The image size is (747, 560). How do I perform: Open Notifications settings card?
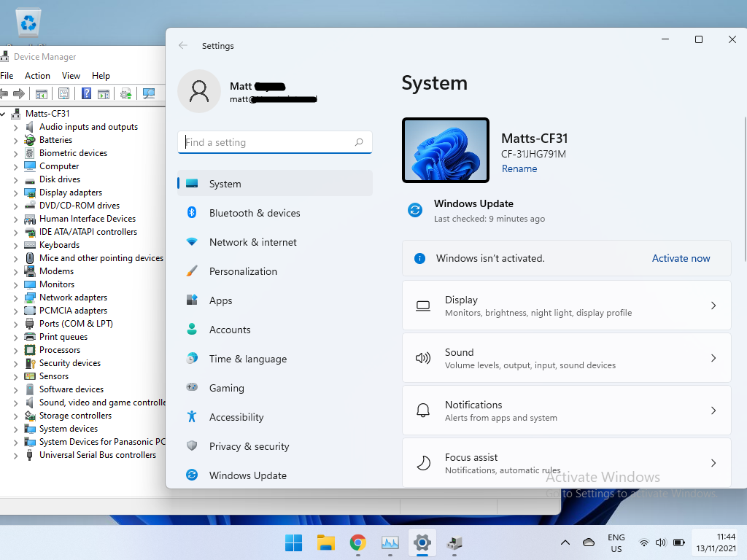coord(566,410)
